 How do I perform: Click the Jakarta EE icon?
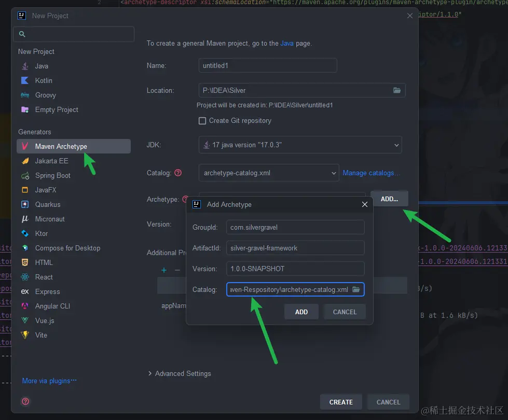[x=25, y=161]
